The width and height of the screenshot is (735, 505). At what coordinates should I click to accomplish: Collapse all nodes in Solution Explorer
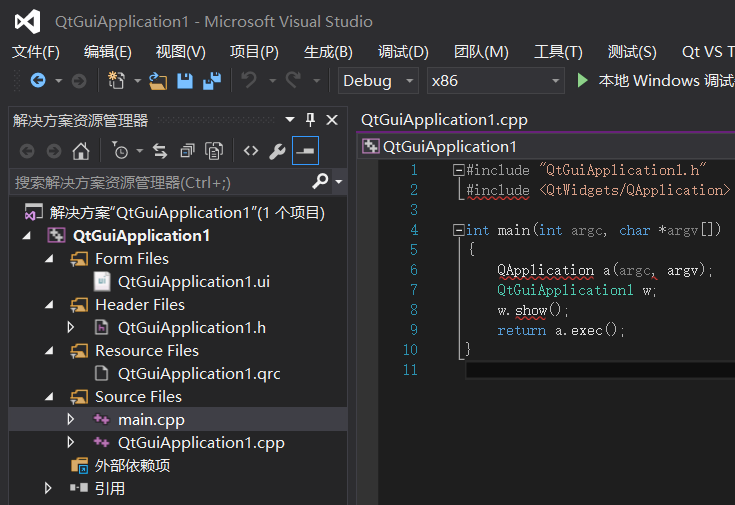pyautogui.click(x=188, y=151)
